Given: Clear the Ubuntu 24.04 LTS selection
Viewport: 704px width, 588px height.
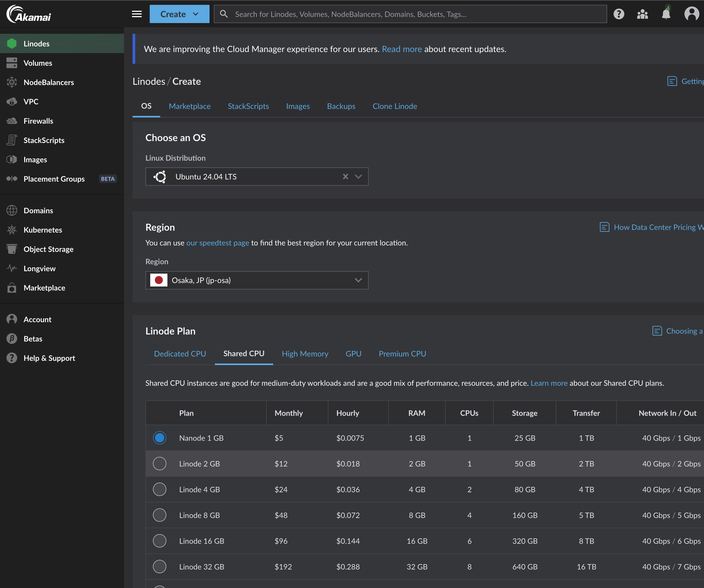Looking at the screenshot, I should click(345, 177).
